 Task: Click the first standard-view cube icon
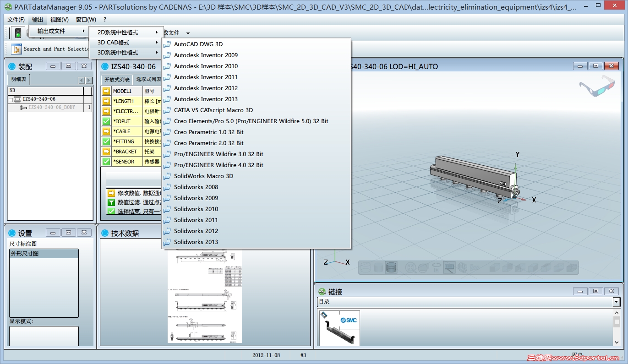tap(495, 267)
